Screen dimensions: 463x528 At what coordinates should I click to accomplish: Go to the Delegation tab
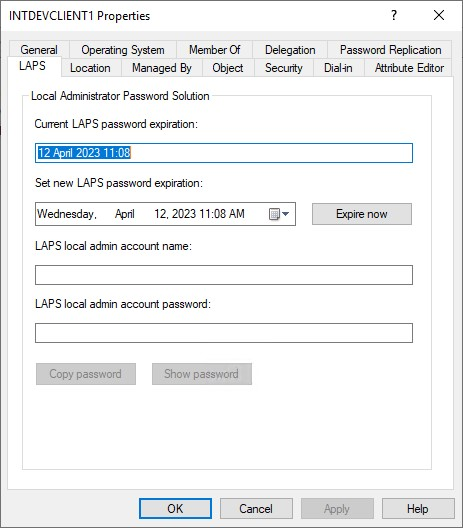point(290,50)
